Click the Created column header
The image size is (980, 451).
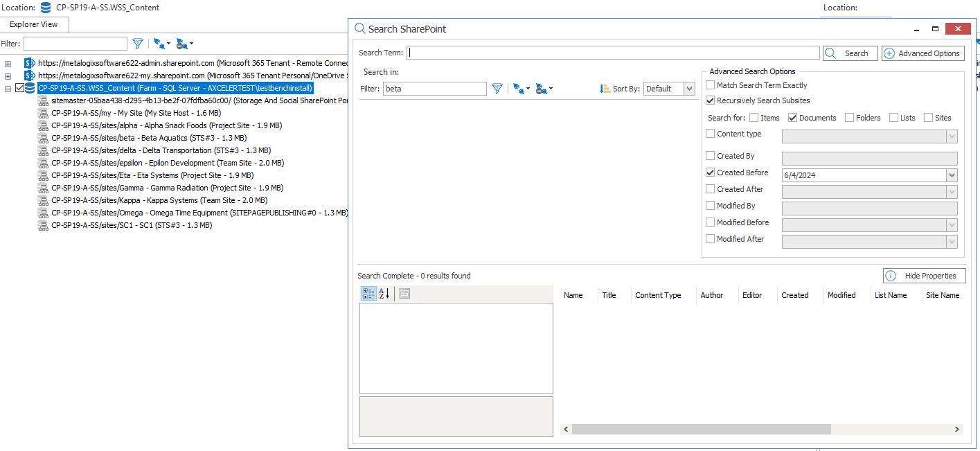coord(794,295)
